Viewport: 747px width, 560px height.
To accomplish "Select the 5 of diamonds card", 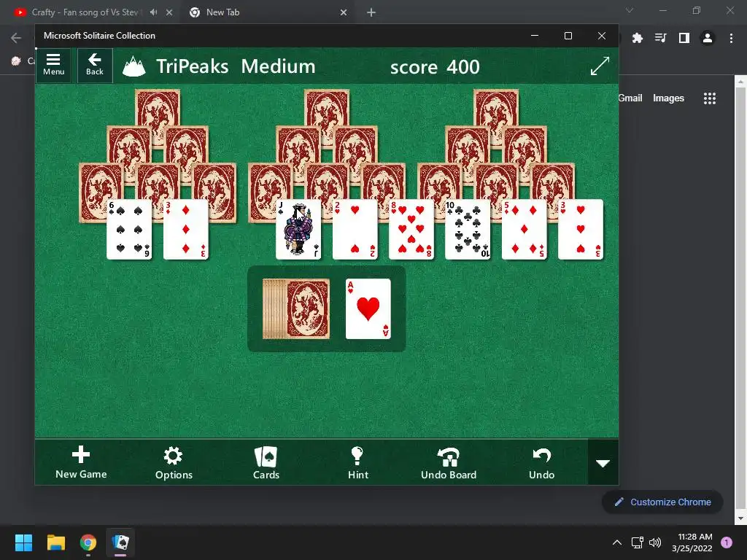I will coord(524,229).
